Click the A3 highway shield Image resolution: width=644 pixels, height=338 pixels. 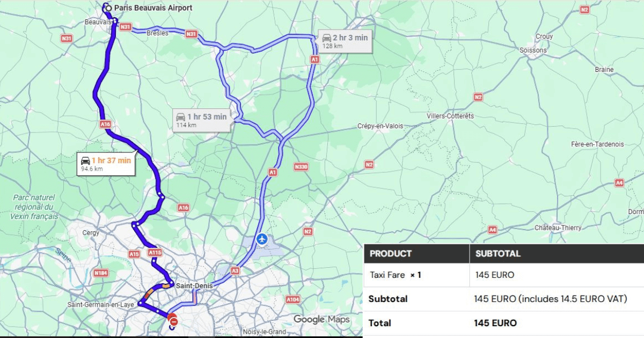[x=235, y=271]
